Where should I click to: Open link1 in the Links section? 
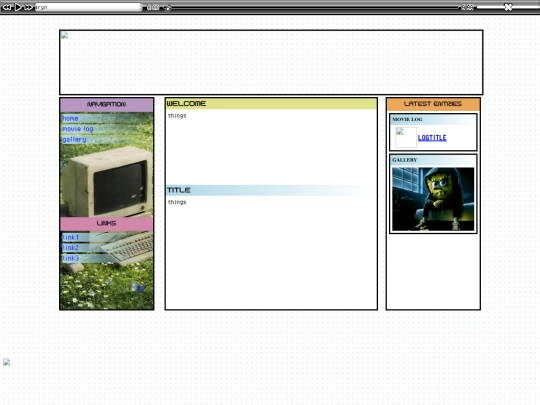pyautogui.click(x=71, y=237)
